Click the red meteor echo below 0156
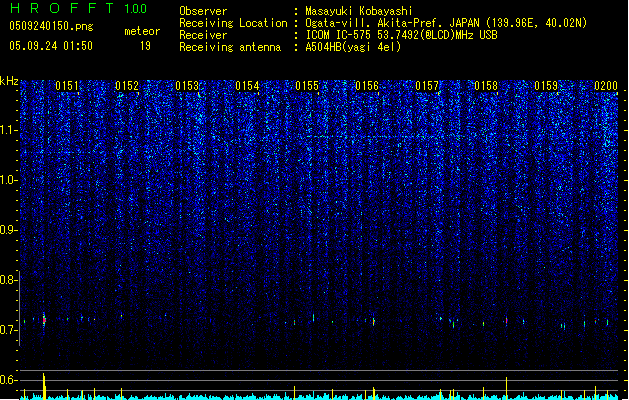 click(x=374, y=321)
